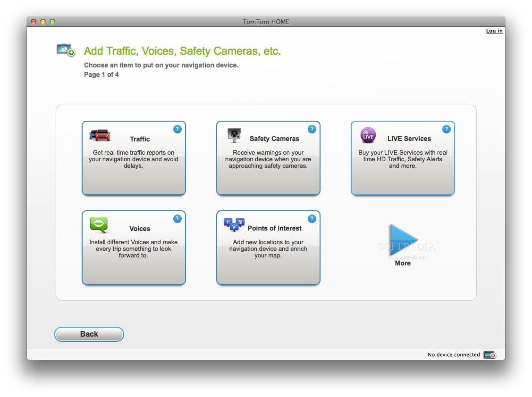The height and width of the screenshot is (397, 532).
Task: Open help for Points of Interest card
Action: click(312, 219)
